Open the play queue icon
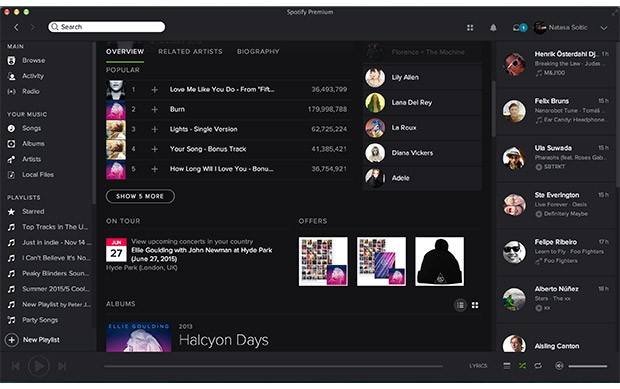The image size is (620, 389). [507, 366]
